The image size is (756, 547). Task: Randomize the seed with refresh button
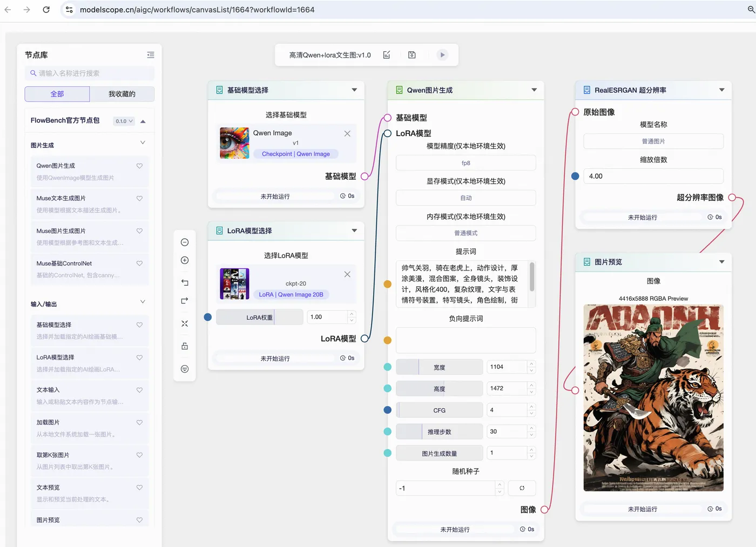(522, 488)
